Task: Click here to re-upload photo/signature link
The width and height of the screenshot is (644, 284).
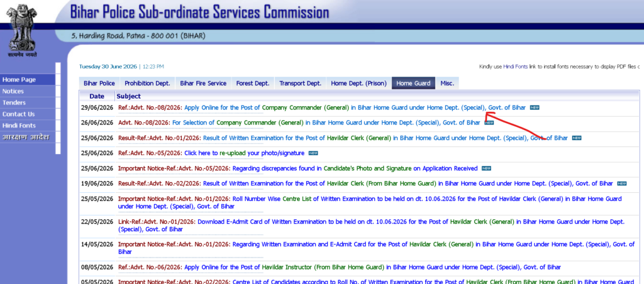Action: pyautogui.click(x=245, y=153)
